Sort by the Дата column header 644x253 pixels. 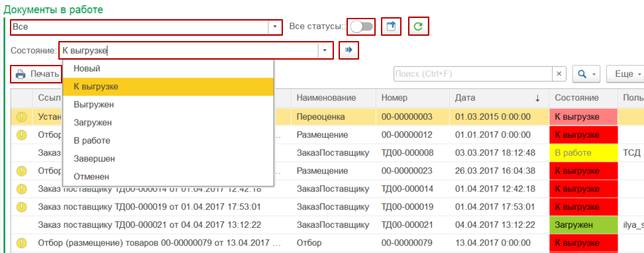(499, 98)
